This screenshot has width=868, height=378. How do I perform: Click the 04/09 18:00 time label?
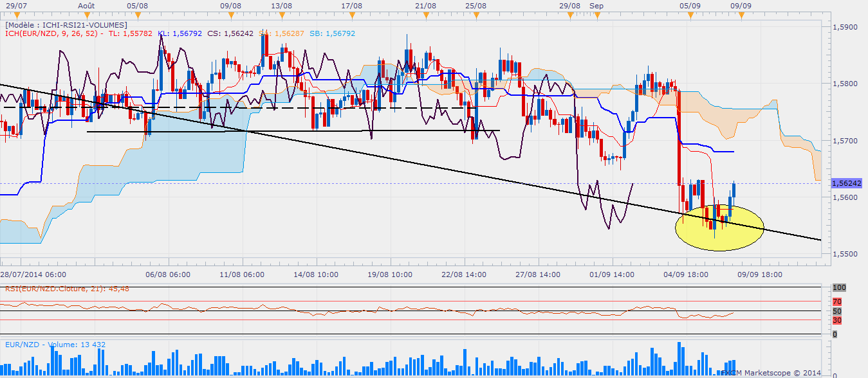pos(687,274)
